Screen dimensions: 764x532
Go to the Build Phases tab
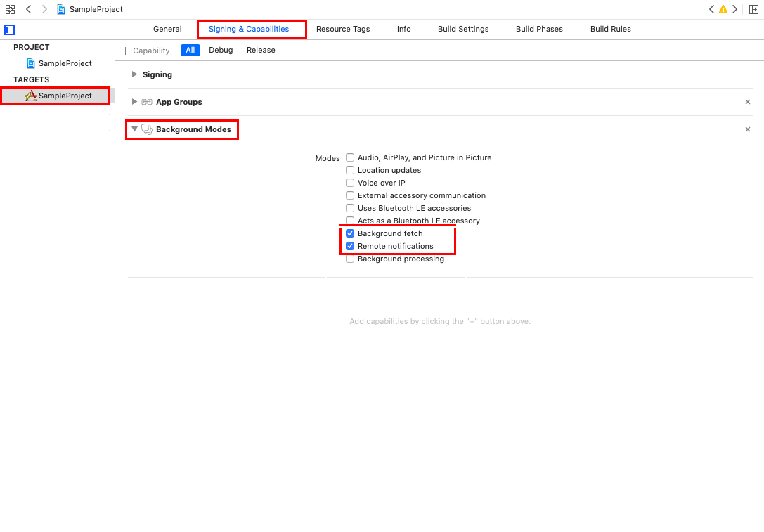539,30
